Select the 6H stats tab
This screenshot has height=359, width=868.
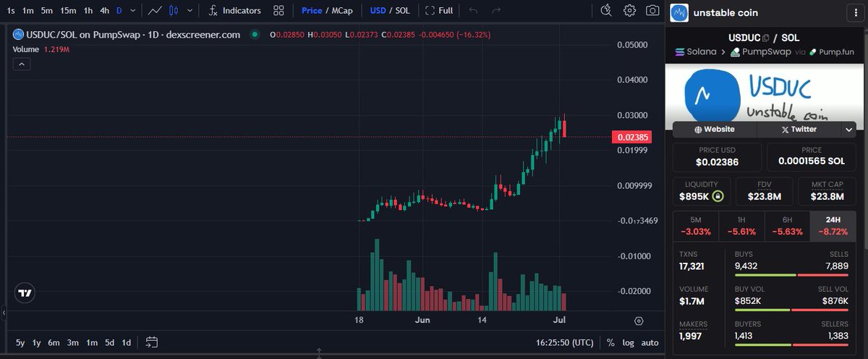(787, 226)
